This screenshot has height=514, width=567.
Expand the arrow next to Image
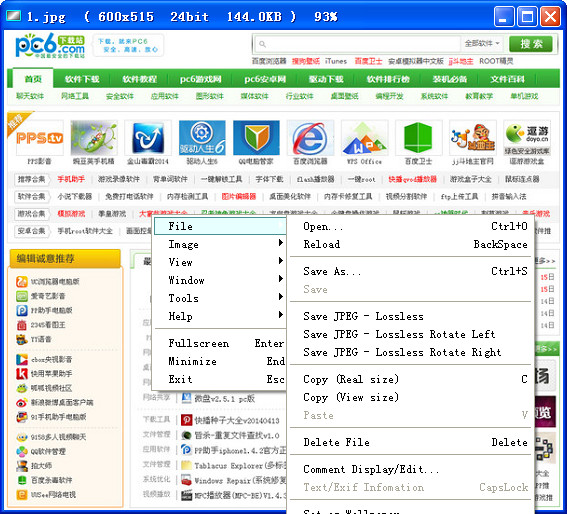[x=281, y=243]
